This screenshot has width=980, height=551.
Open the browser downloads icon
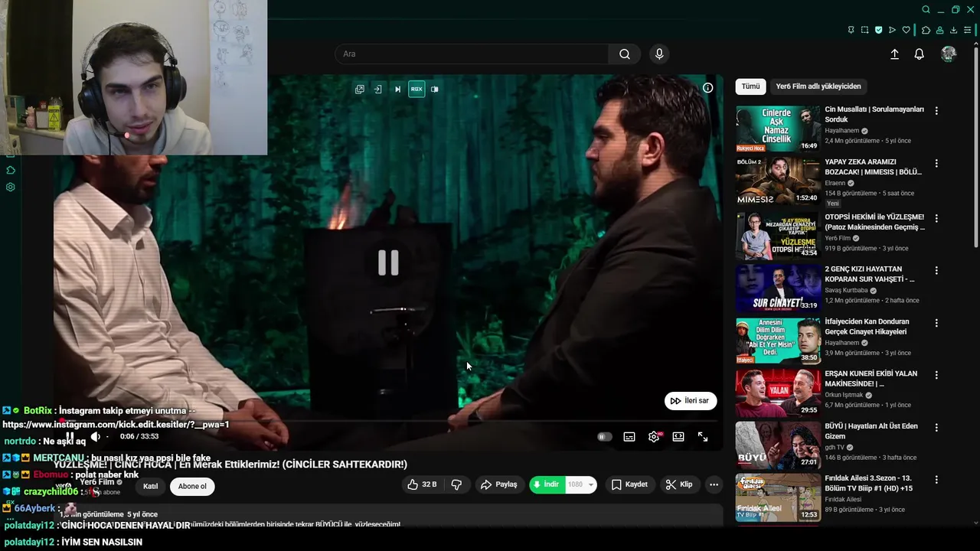[x=953, y=30]
